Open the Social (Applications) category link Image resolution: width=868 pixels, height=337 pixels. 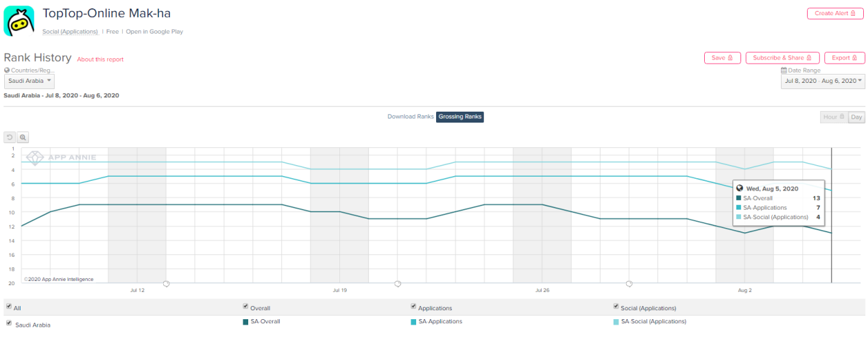(x=70, y=32)
